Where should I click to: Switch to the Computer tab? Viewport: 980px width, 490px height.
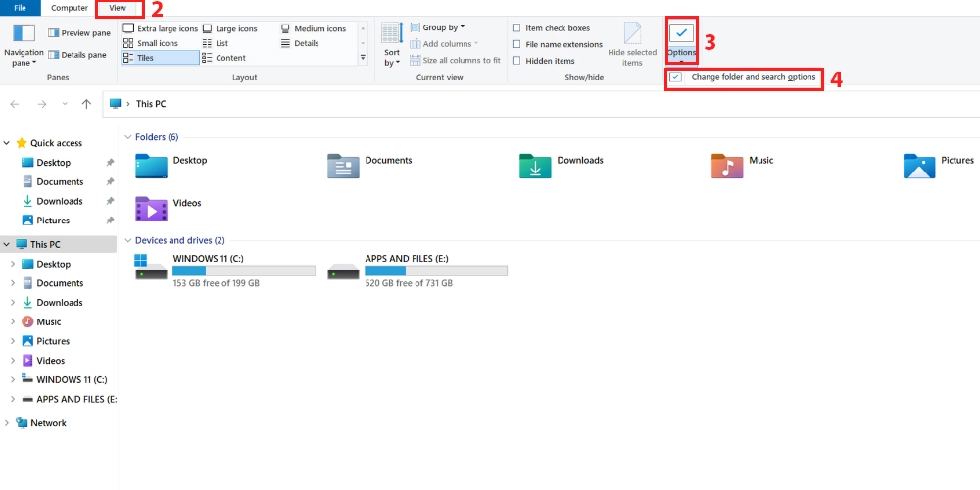(70, 8)
